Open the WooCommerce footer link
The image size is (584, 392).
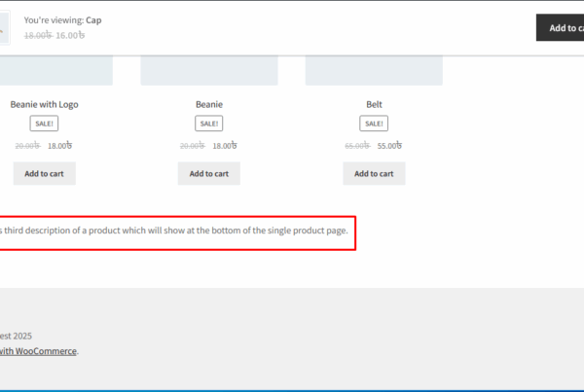point(39,351)
